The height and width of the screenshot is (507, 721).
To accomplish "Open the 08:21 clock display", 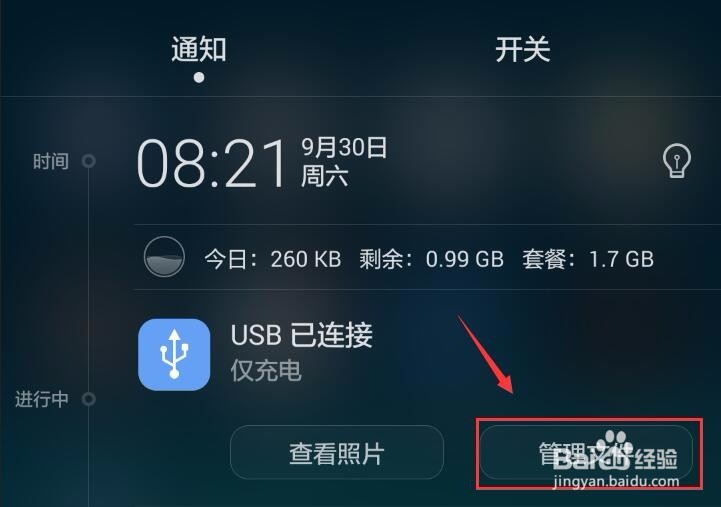I will pyautogui.click(x=212, y=164).
